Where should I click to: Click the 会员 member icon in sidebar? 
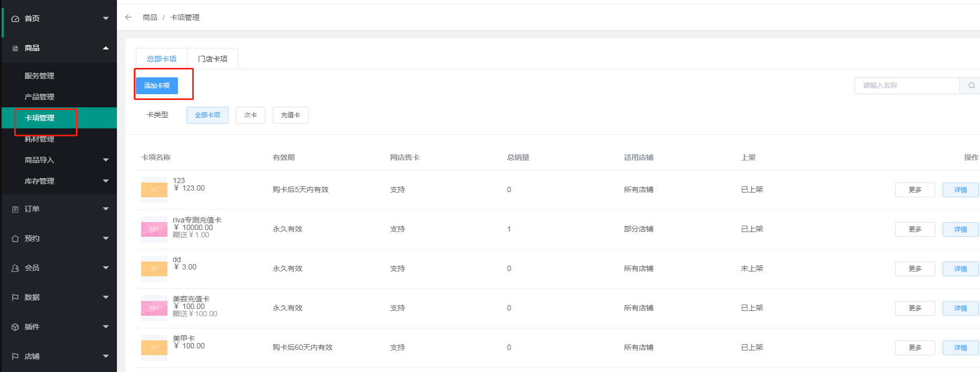(15, 268)
